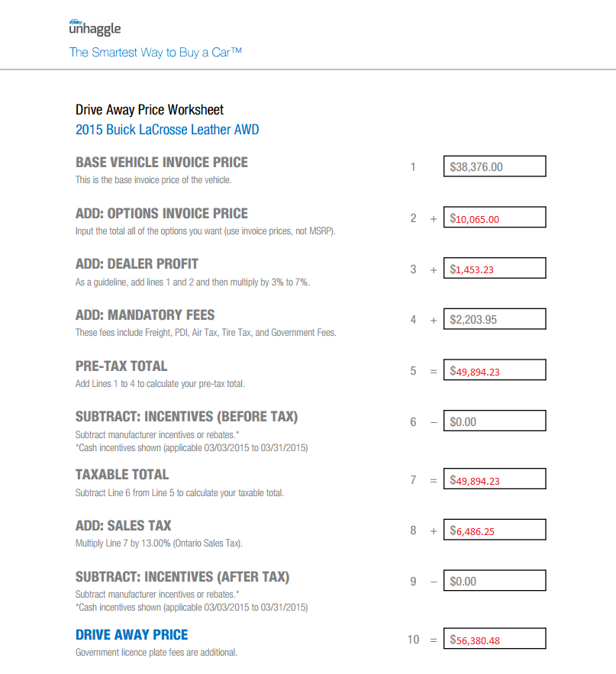
Task: Select the pre-tax total field on line 5
Action: coord(495,371)
